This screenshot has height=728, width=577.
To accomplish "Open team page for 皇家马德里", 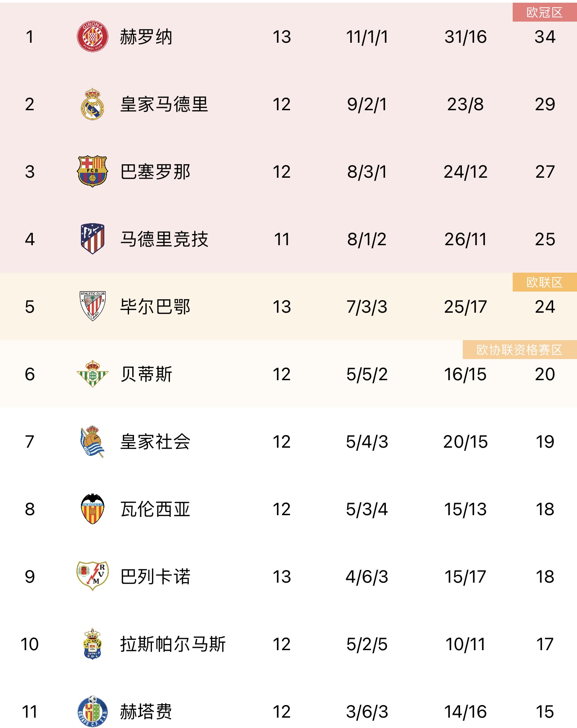I will click(x=164, y=104).
